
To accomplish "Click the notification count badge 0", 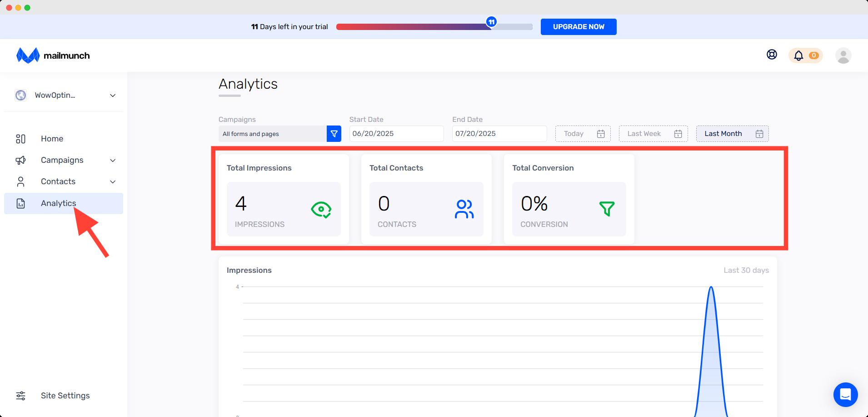I will click(813, 55).
